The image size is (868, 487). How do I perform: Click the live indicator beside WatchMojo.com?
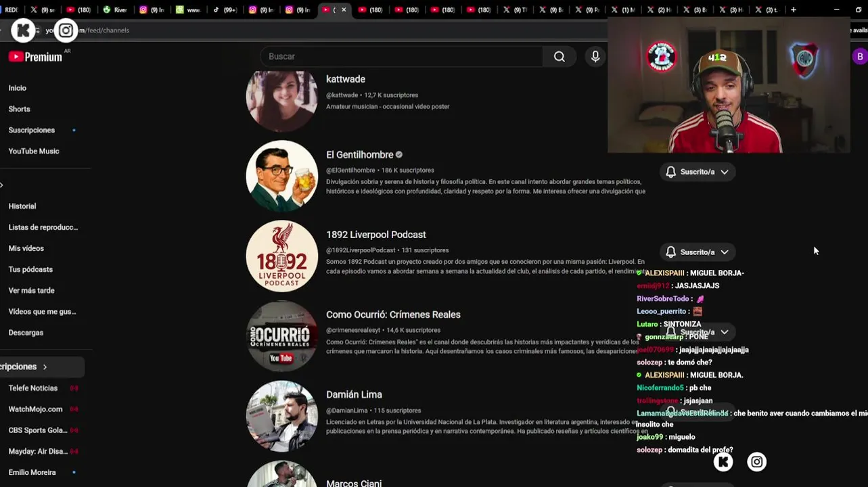74,409
